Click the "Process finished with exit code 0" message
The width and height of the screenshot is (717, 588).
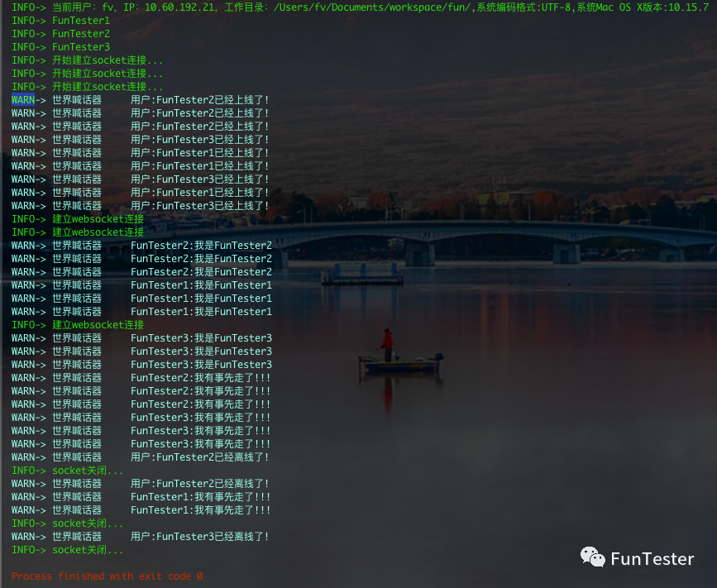(107, 576)
